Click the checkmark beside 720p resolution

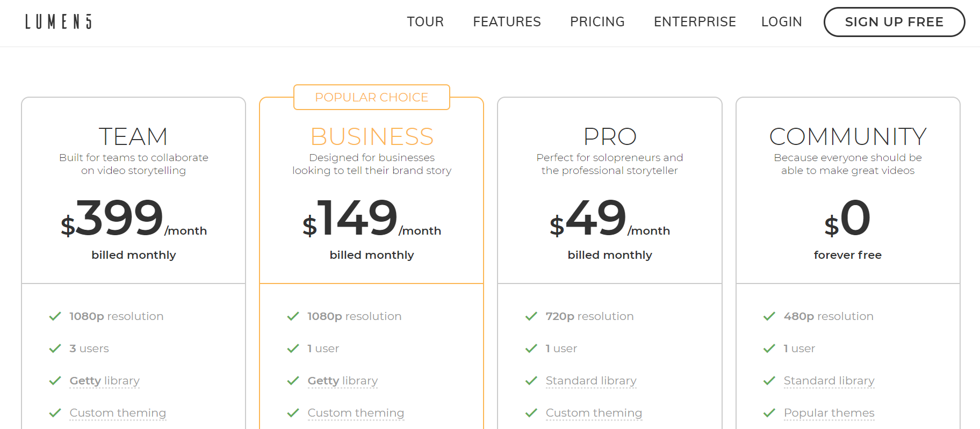pyautogui.click(x=531, y=316)
